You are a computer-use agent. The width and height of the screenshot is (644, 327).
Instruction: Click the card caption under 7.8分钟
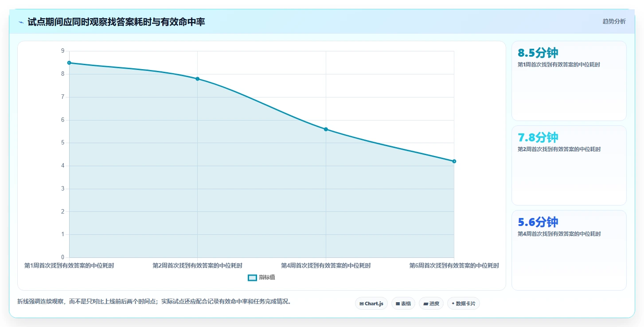pyautogui.click(x=559, y=149)
